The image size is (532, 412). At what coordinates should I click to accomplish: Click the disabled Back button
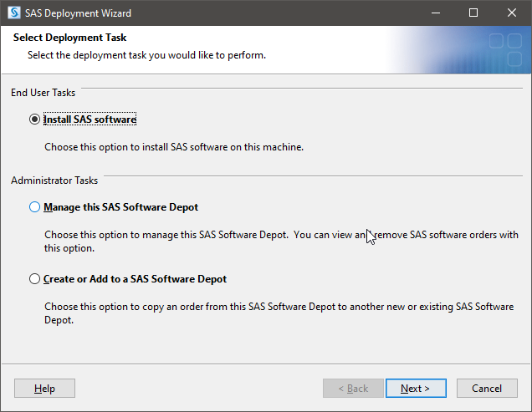point(353,388)
